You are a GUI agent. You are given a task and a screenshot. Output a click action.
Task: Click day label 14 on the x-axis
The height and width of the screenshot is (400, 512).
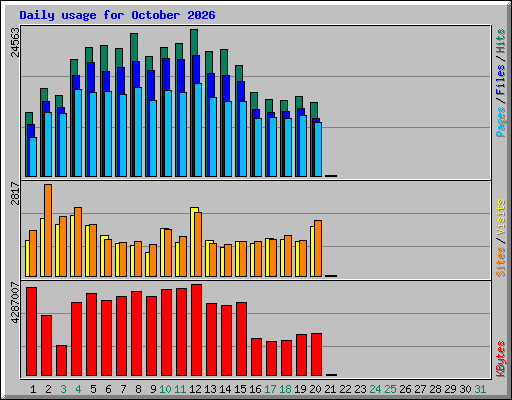point(225,389)
